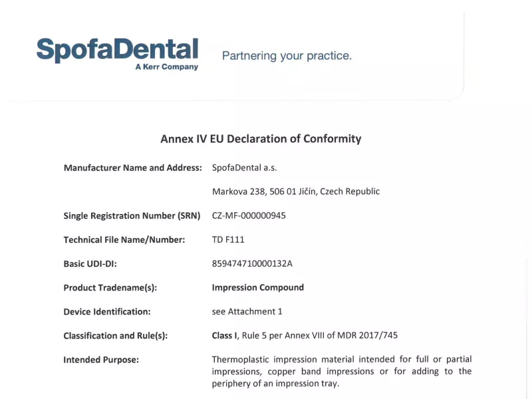Click the SpofaDental logo
The image size is (532, 399).
117,49
